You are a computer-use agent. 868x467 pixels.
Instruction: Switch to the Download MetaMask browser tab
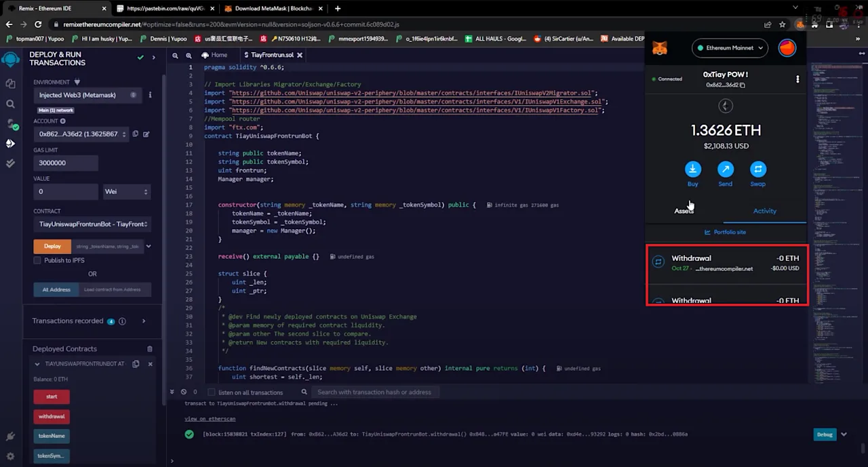click(271, 8)
